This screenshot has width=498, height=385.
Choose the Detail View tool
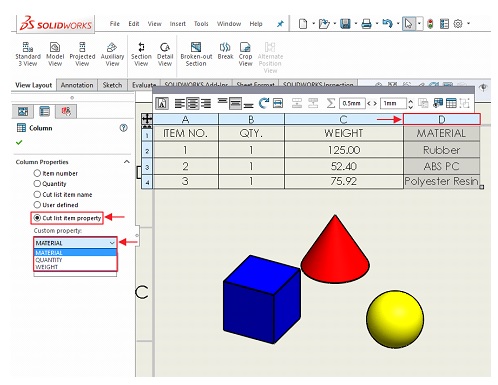(165, 54)
